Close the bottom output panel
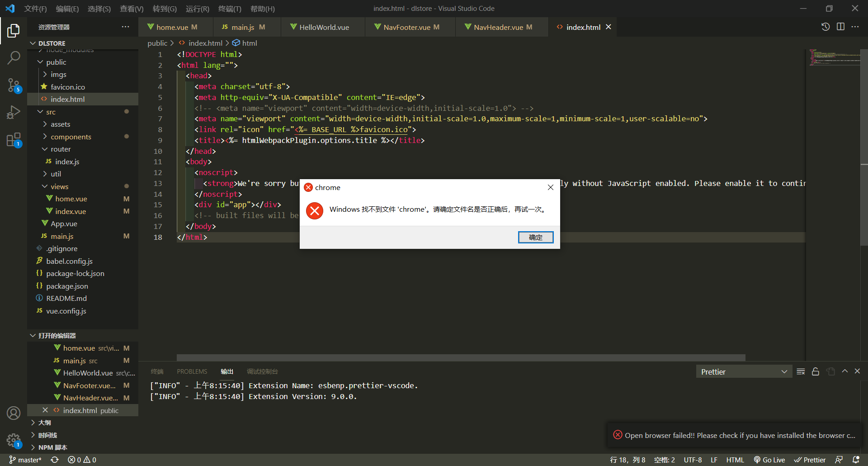 point(857,371)
